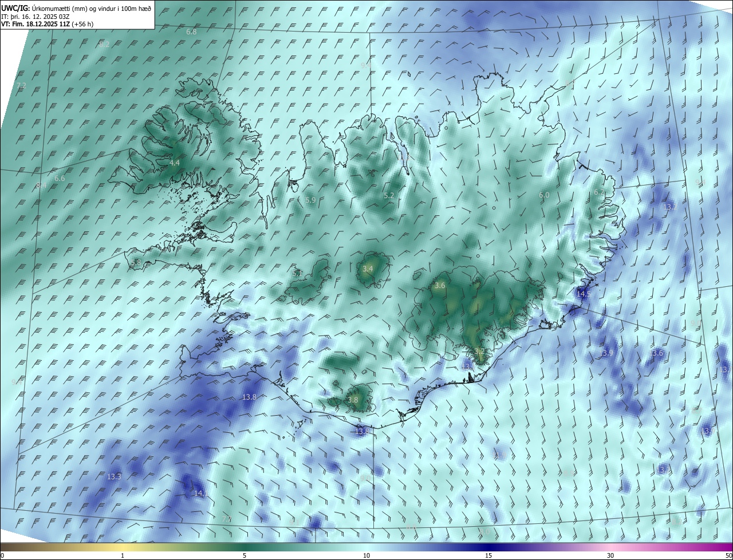Click the 6.6 value west of Westfjords

(x=60, y=179)
